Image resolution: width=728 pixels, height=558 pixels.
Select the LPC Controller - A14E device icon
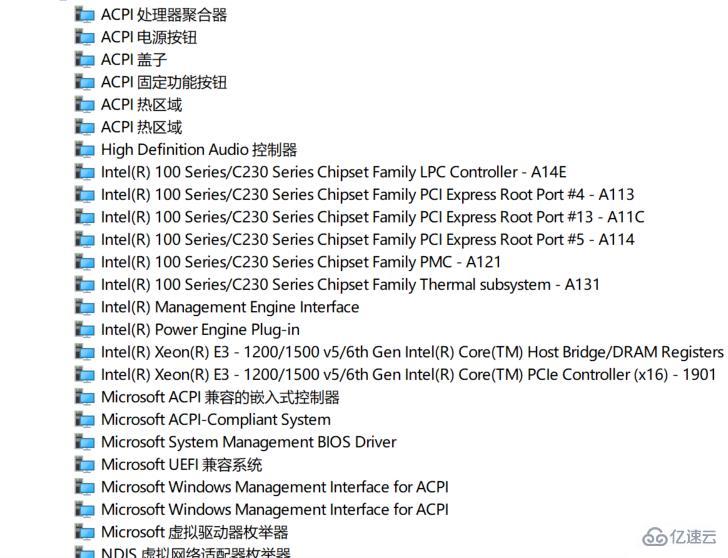[x=85, y=172]
